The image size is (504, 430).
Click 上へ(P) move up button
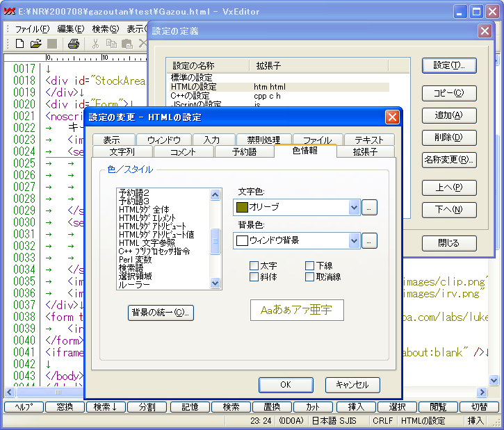point(449,188)
